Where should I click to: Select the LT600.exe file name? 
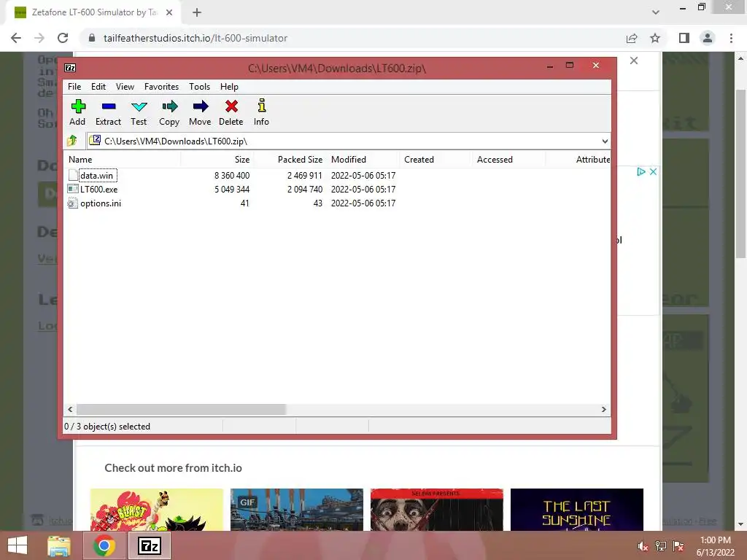pyautogui.click(x=99, y=189)
